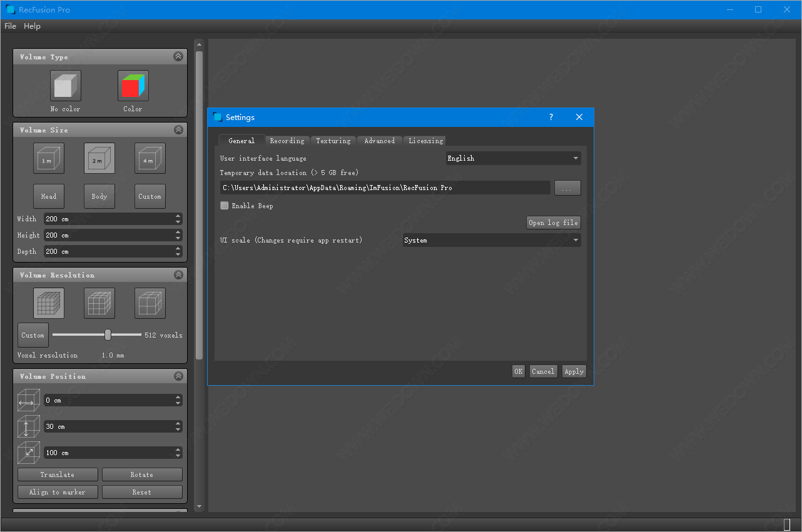Switch to the Texturing tab
Image resolution: width=802 pixels, height=532 pixels.
(333, 141)
